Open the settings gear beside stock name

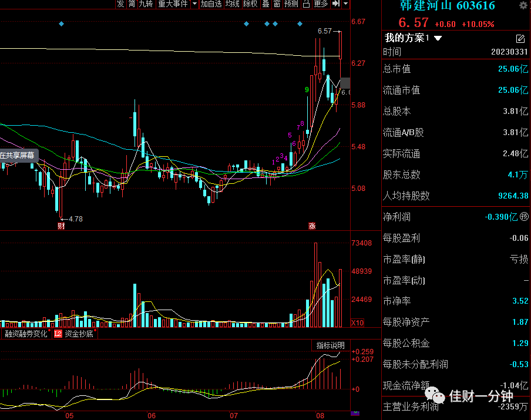pos(524,5)
